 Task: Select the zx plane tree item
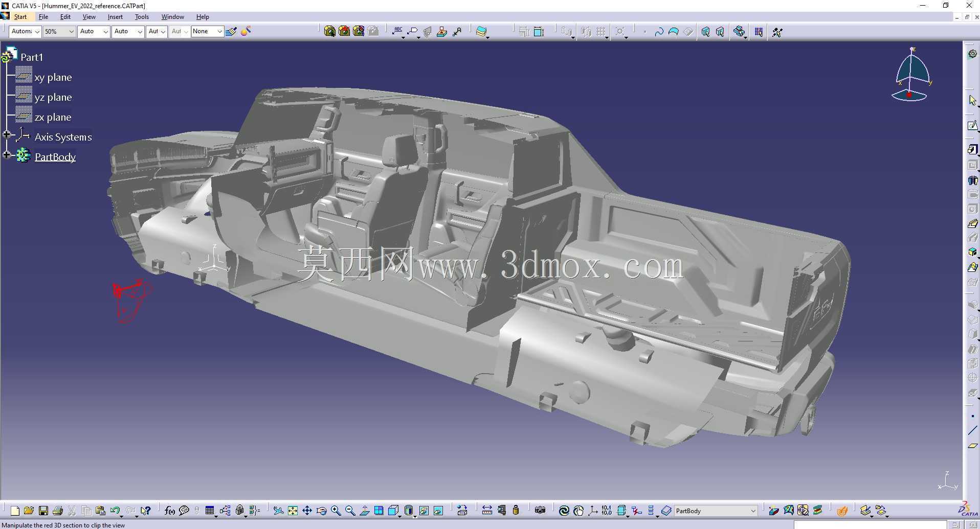[x=53, y=117]
